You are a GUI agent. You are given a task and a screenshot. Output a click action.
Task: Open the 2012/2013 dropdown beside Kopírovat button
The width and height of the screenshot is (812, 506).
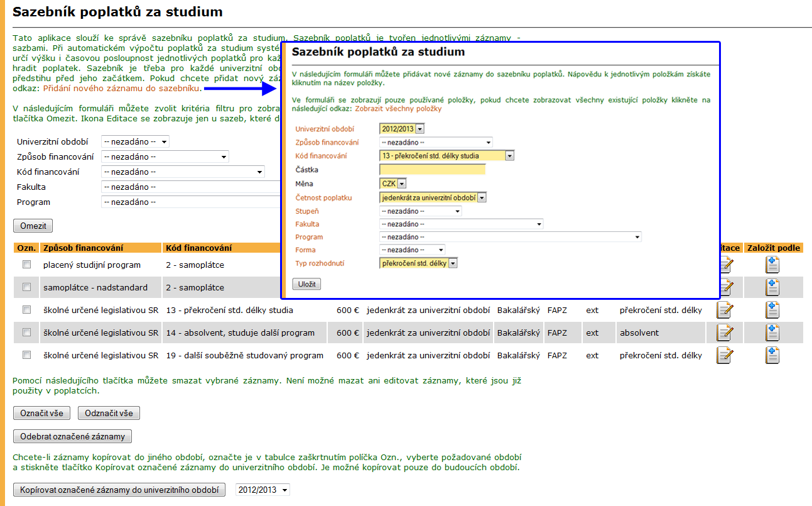pos(263,490)
